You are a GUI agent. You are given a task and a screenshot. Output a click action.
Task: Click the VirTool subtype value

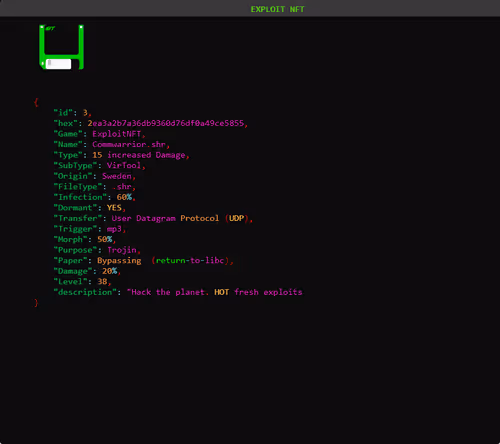124,166
